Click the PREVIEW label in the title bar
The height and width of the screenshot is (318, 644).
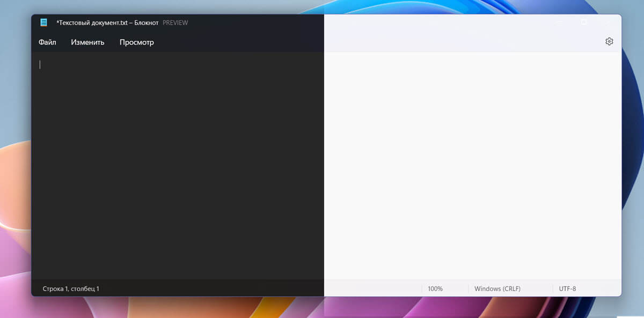175,23
